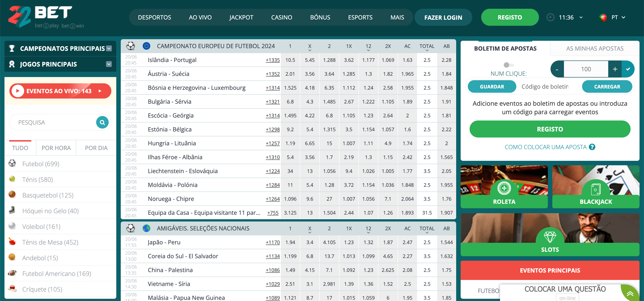The height and width of the screenshot is (301, 644).
Task: Open the Slots banner
Action: pos(550,235)
